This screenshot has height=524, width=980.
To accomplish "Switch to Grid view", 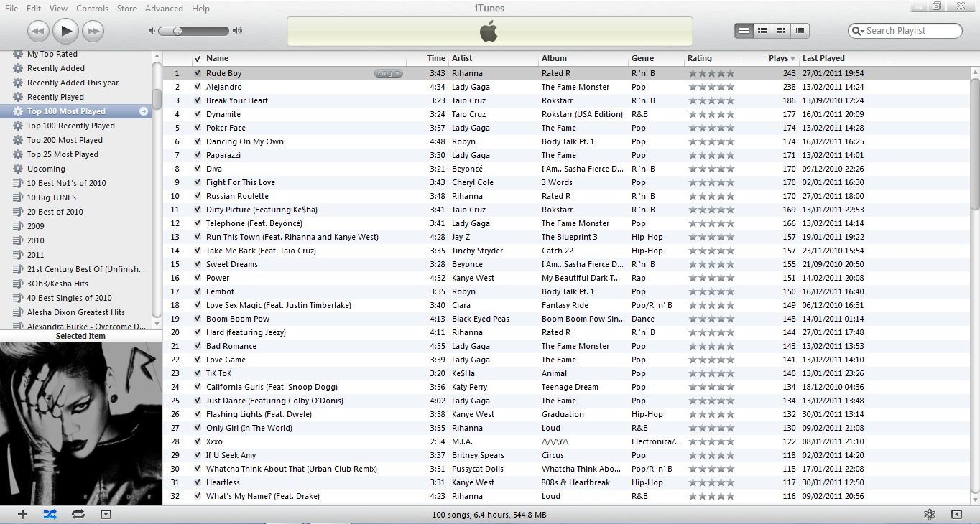I will (x=781, y=31).
